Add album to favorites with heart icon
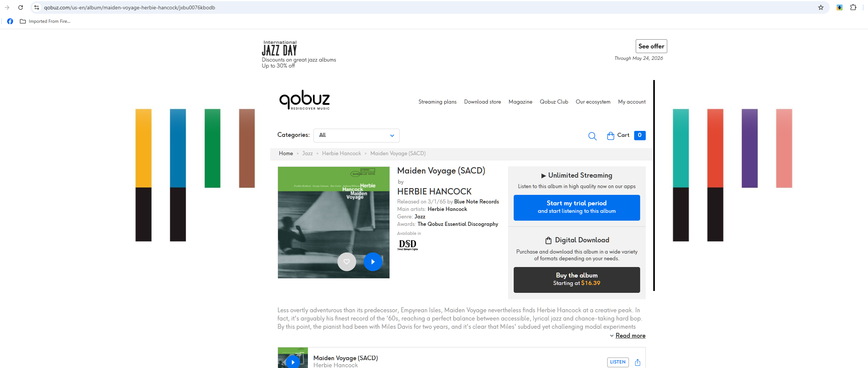Screen dimensions: 868x368 [347, 262]
